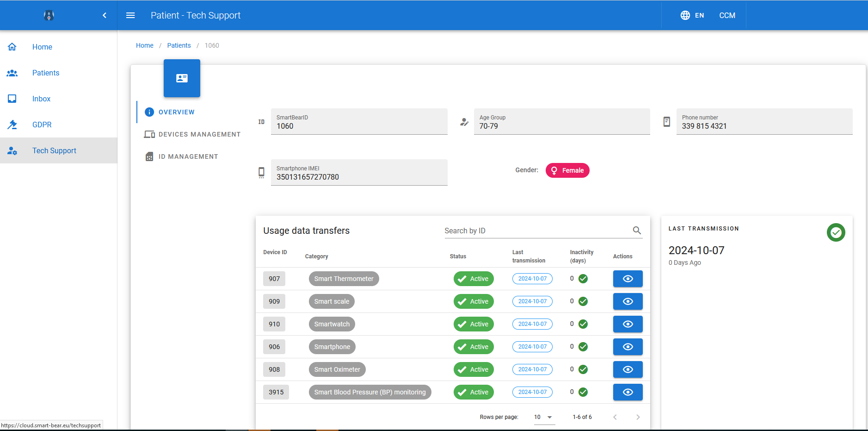868x431 pixels.
Task: Select Tech Support in the sidebar
Action: point(58,150)
